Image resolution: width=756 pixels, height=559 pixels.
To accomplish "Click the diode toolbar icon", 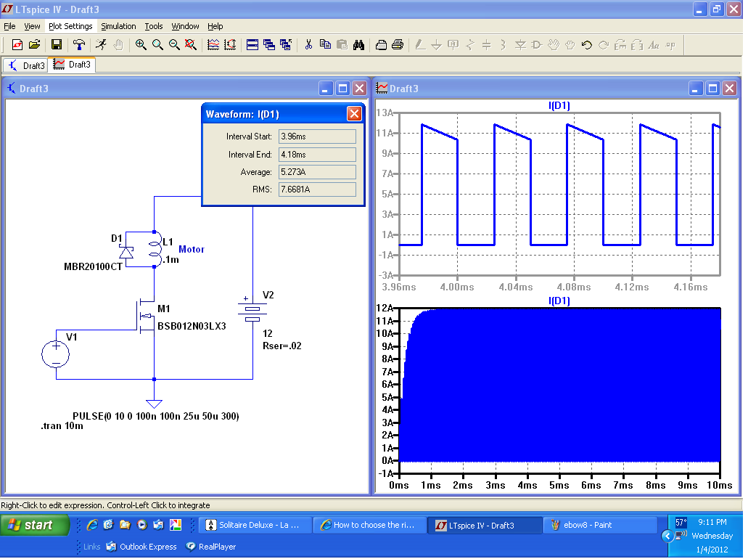I will [520, 45].
